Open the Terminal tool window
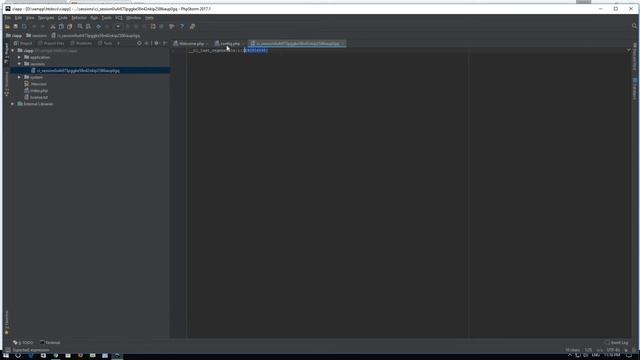Image resolution: width=640 pixels, height=360 pixels. coord(50,342)
